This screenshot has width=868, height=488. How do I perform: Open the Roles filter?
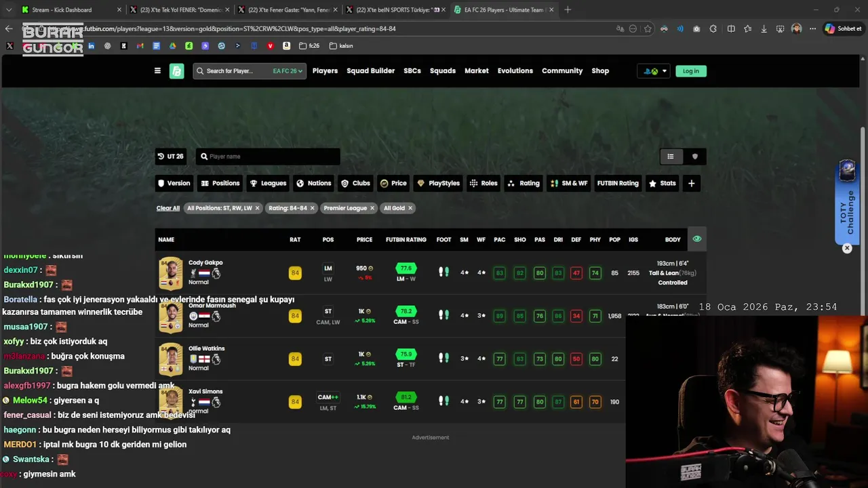coord(484,183)
